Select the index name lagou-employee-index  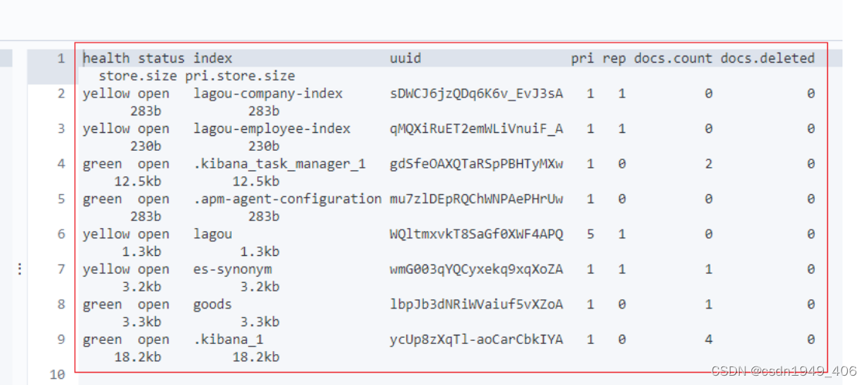272,128
